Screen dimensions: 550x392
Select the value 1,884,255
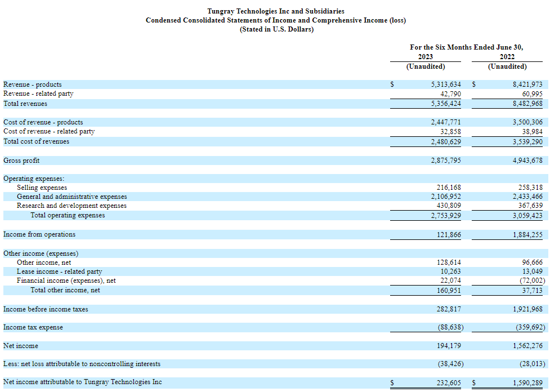527,235
